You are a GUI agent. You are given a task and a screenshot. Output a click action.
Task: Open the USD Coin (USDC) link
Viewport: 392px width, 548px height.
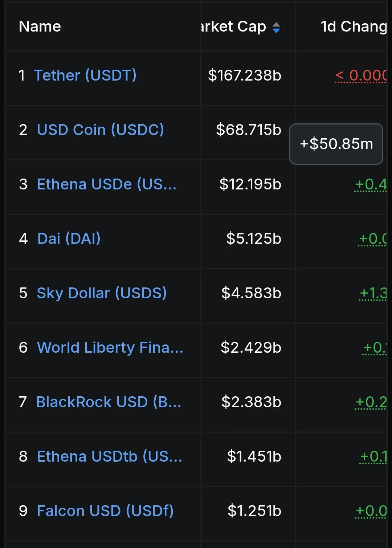click(x=100, y=130)
